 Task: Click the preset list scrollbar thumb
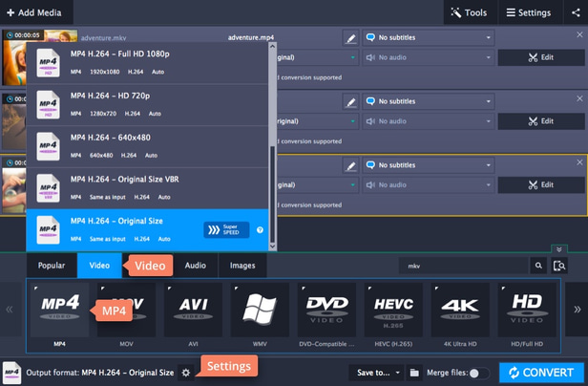[273, 195]
